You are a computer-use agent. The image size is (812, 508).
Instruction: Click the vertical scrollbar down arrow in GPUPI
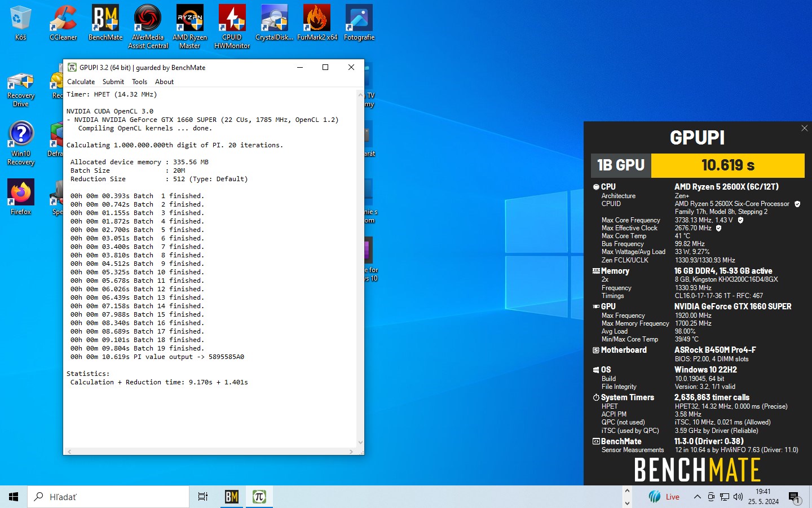coord(360,443)
